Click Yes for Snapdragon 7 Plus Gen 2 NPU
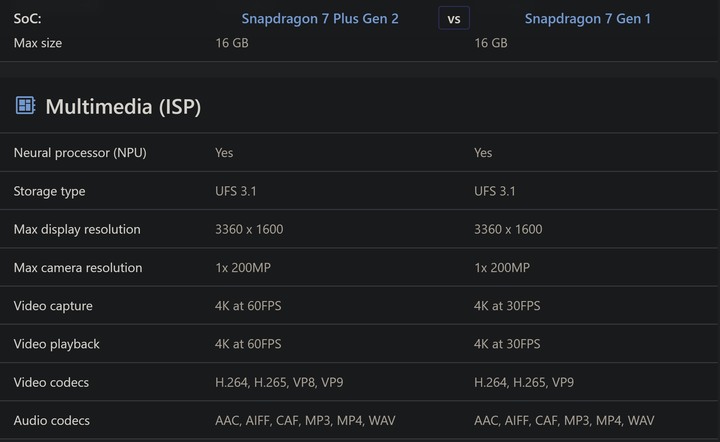 pos(224,153)
